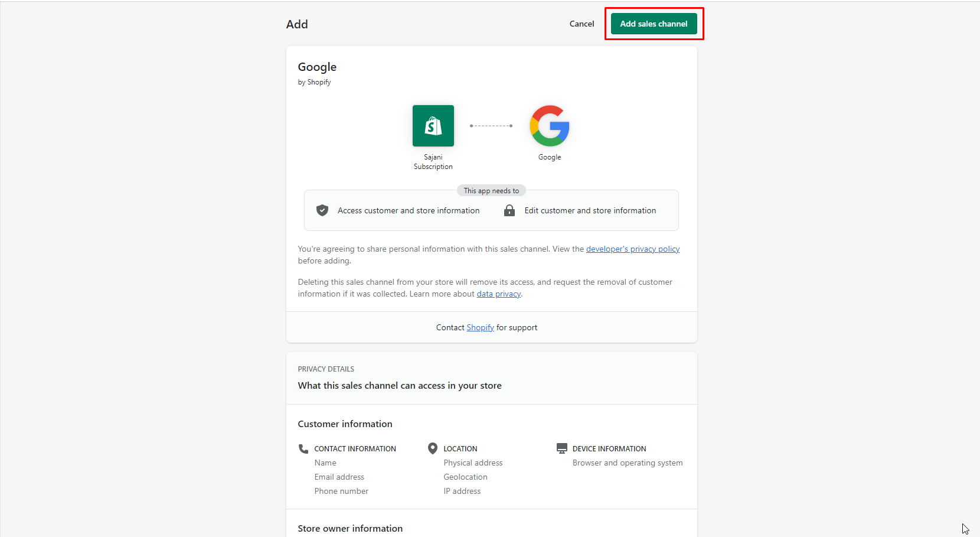Click the lock icon beside Edit customer information
This screenshot has height=537, width=980.
(x=509, y=210)
